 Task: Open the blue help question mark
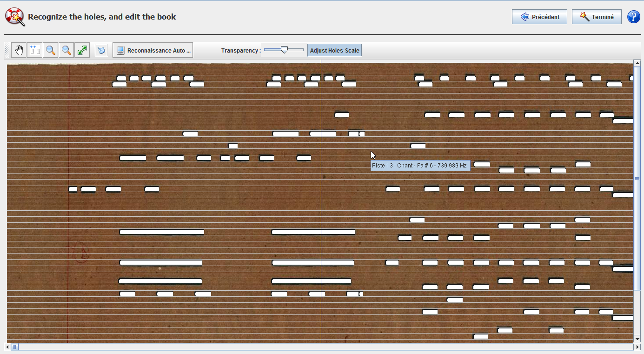click(633, 17)
